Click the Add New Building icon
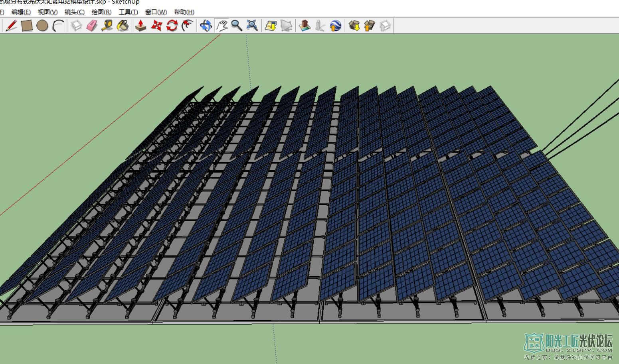This screenshot has height=364, width=619. click(x=305, y=26)
